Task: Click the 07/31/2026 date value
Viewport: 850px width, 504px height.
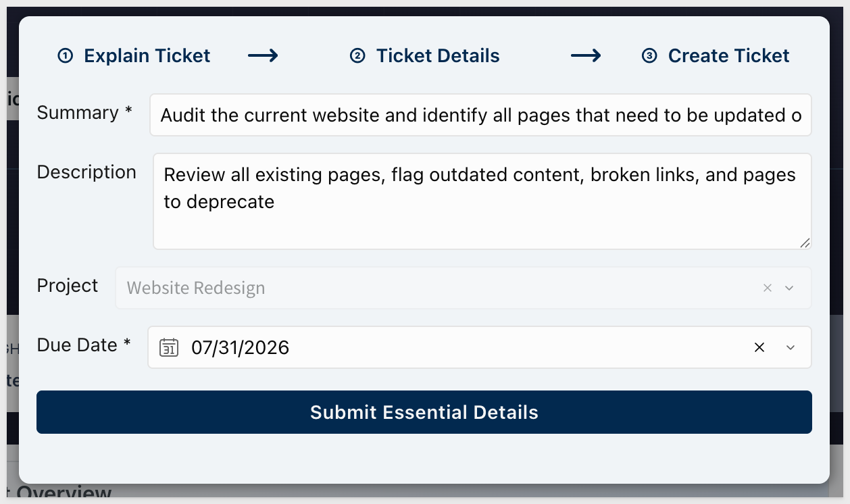Action: pos(241,347)
